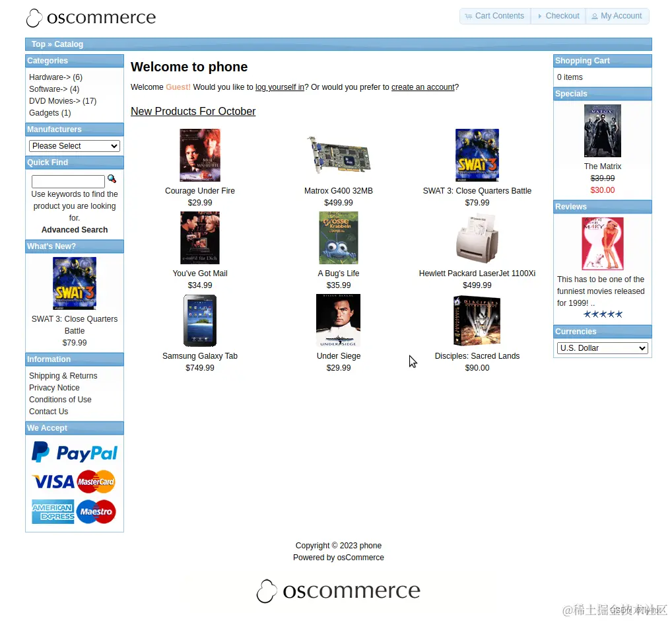Image resolution: width=672 pixels, height=621 pixels.
Task: Click the A Bug's Life cover image
Action: coord(339,238)
